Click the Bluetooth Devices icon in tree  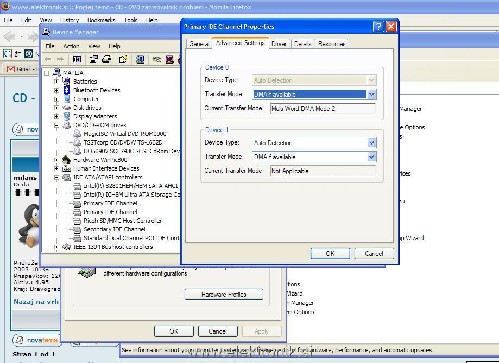tap(67, 90)
